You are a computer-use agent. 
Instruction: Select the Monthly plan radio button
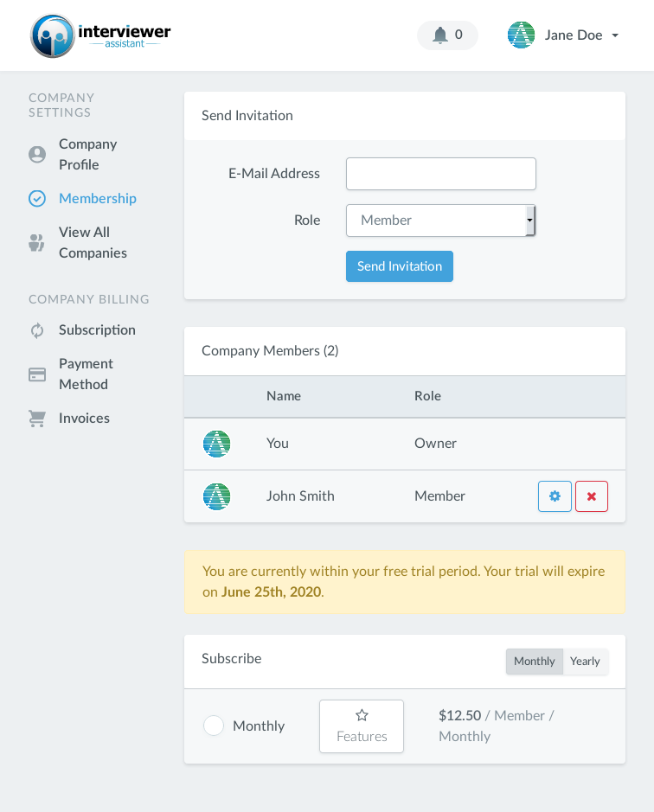[214, 726]
